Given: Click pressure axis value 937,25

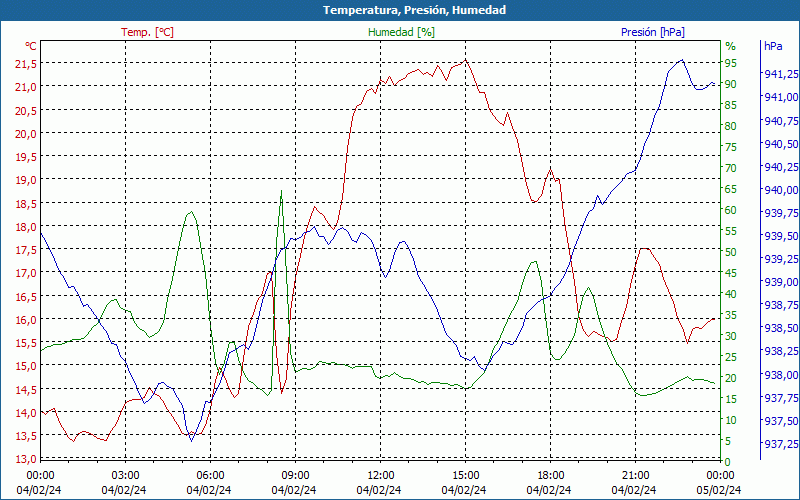Looking at the screenshot, I should click(781, 444).
